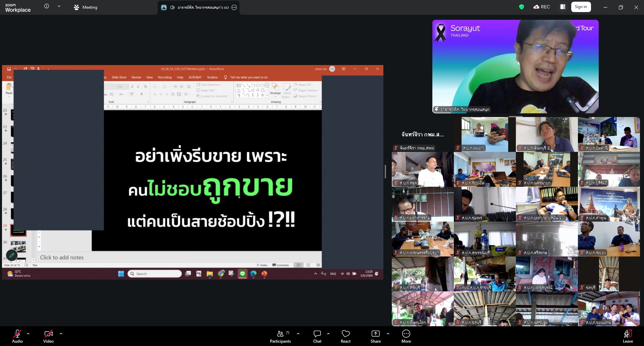Show next page of gallery participants
The image size is (644, 346).
click(638, 222)
